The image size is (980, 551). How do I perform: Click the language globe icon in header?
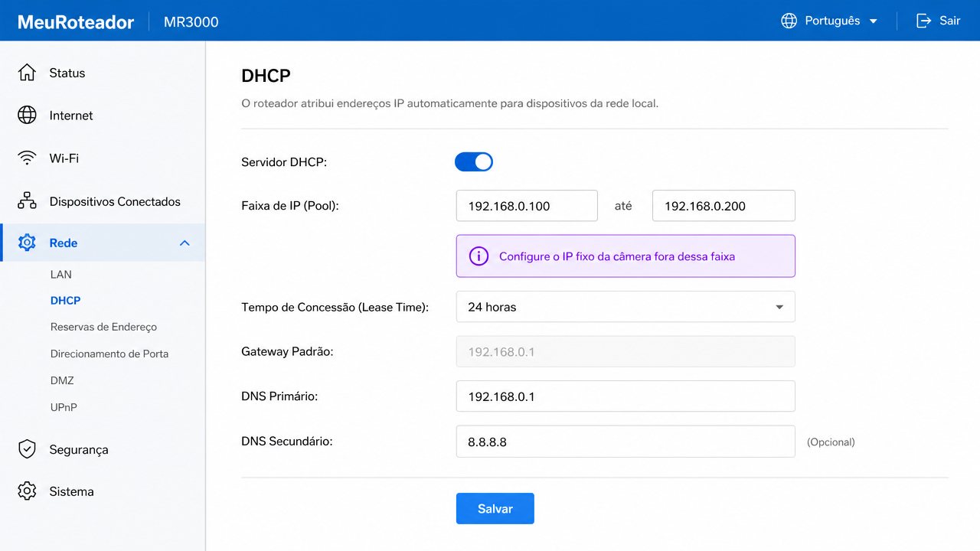tap(789, 21)
